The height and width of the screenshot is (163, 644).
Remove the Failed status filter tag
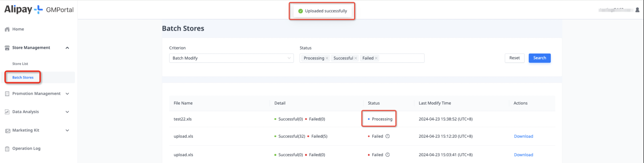tap(376, 58)
